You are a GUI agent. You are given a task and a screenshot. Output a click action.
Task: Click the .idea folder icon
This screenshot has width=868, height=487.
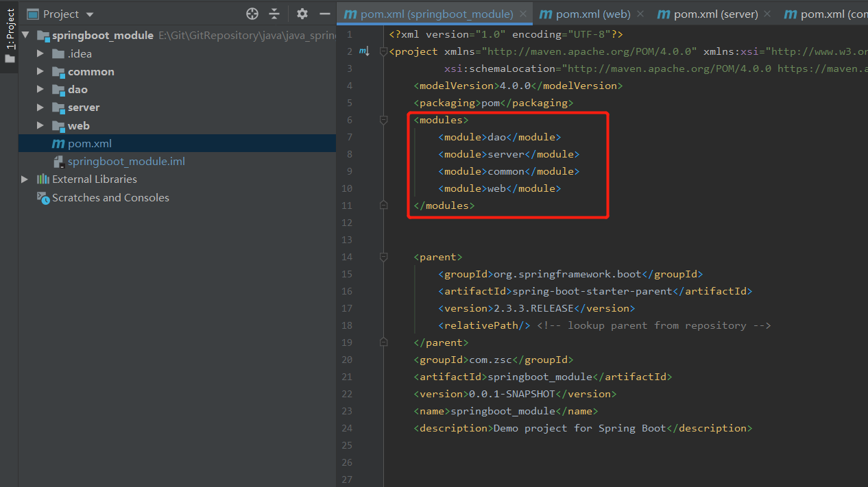[x=59, y=54]
